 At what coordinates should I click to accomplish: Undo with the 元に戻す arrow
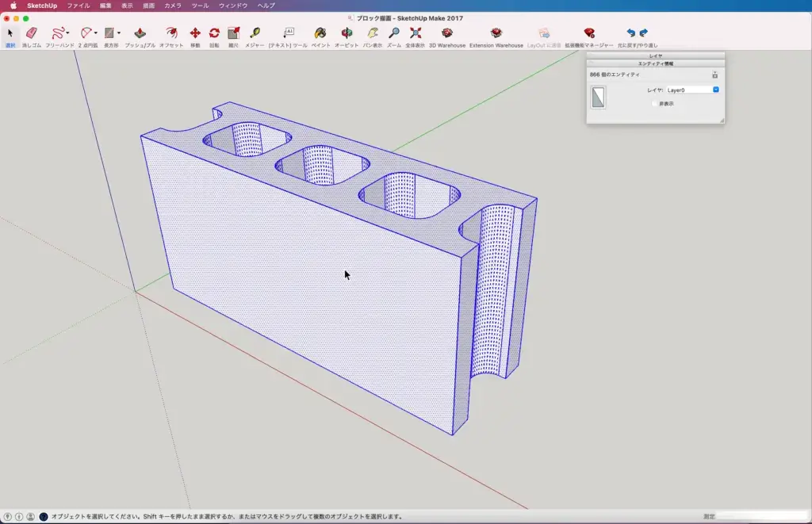[630, 33]
